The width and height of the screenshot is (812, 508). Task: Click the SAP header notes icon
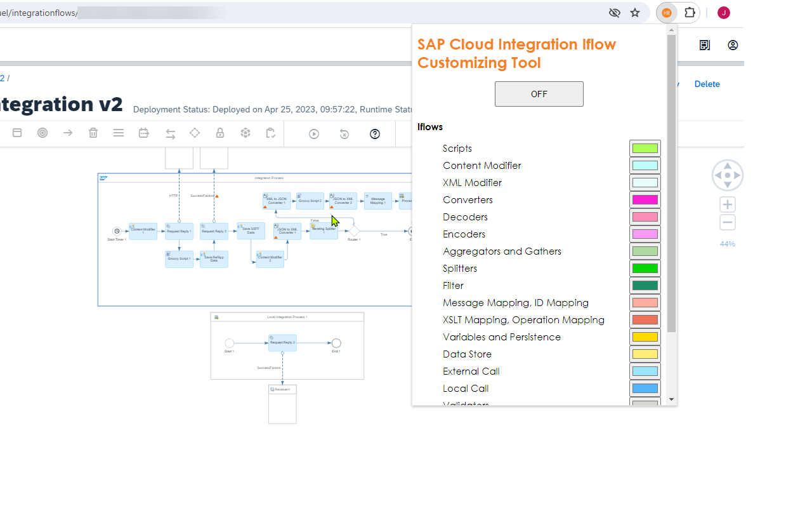coord(705,45)
